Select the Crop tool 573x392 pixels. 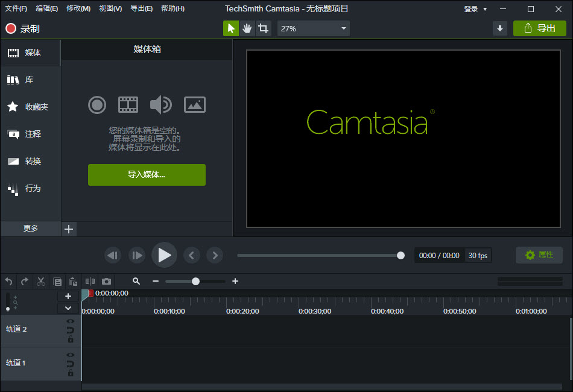point(263,28)
